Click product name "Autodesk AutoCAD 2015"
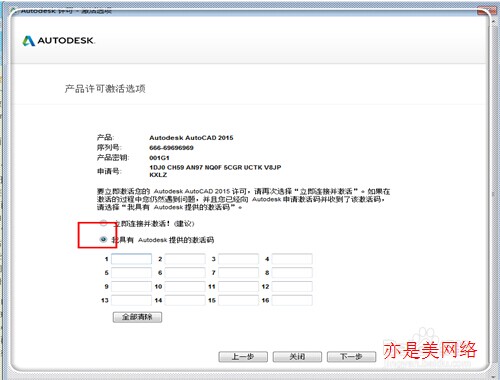Image resolution: width=500 pixels, height=380 pixels. 191,138
